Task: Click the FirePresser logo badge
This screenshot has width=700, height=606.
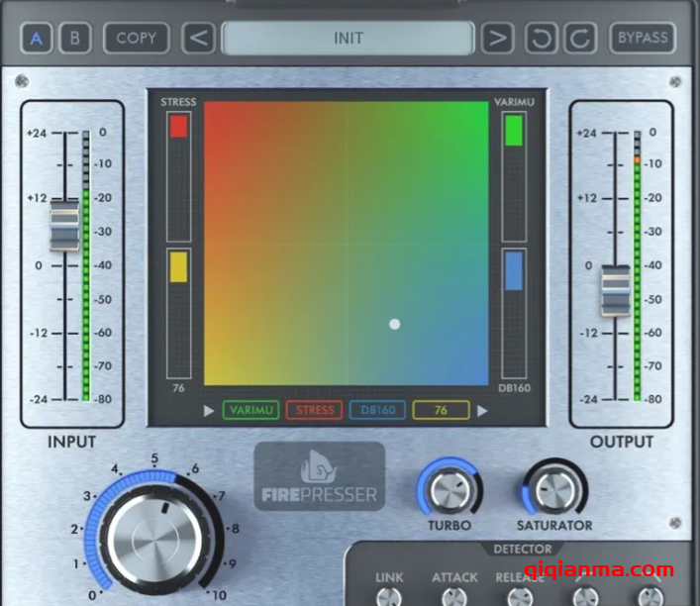Action: (319, 476)
